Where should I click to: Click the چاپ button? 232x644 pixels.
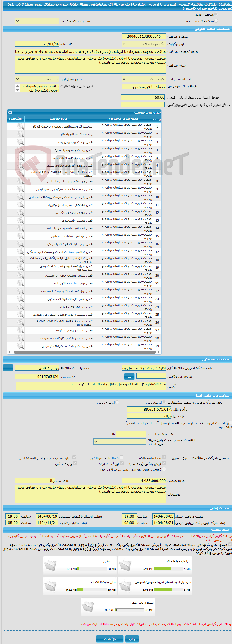pyautogui.click(x=132, y=639)
